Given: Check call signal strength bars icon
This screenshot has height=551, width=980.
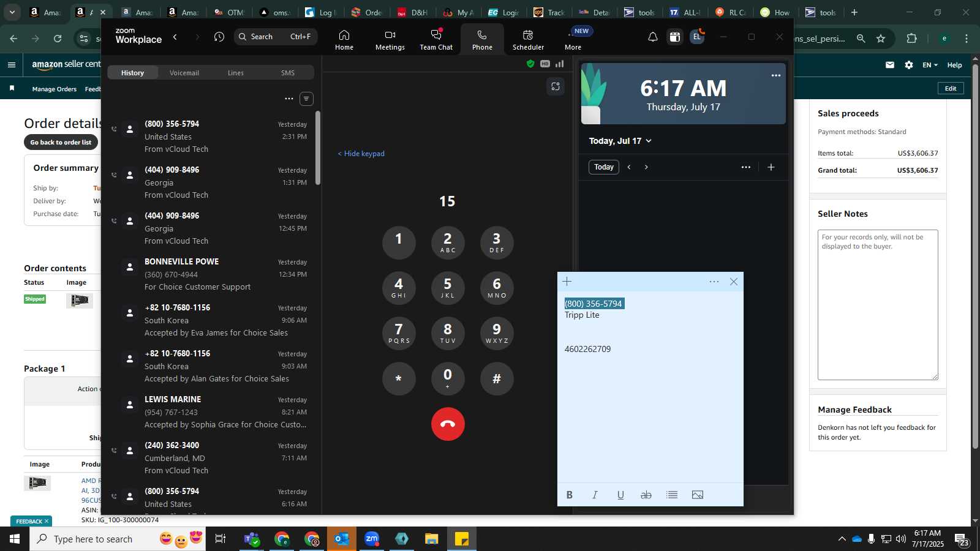Looking at the screenshot, I should tap(560, 64).
